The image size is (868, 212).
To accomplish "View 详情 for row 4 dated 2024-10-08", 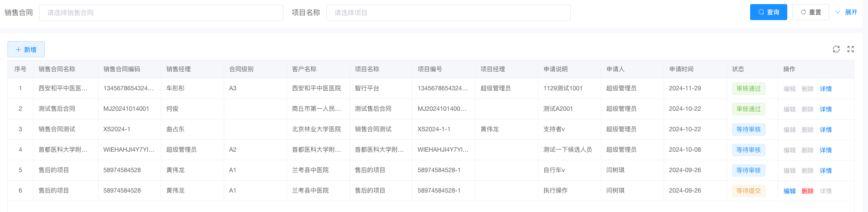I will pos(825,150).
